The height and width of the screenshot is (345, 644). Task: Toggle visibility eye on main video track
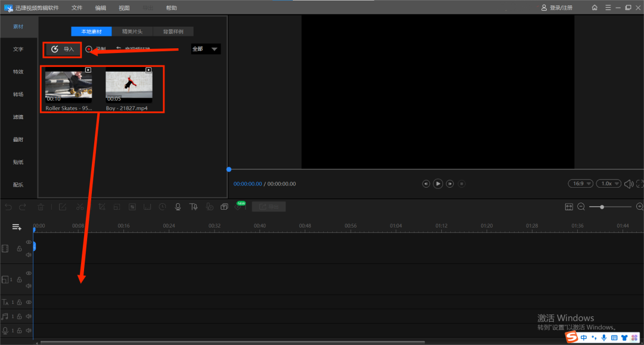(28, 242)
